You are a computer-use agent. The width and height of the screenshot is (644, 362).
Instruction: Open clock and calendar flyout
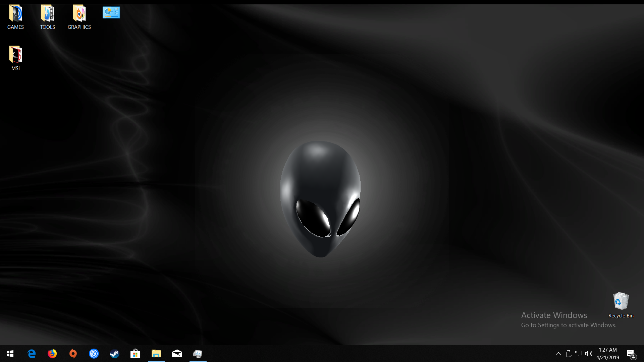click(608, 354)
